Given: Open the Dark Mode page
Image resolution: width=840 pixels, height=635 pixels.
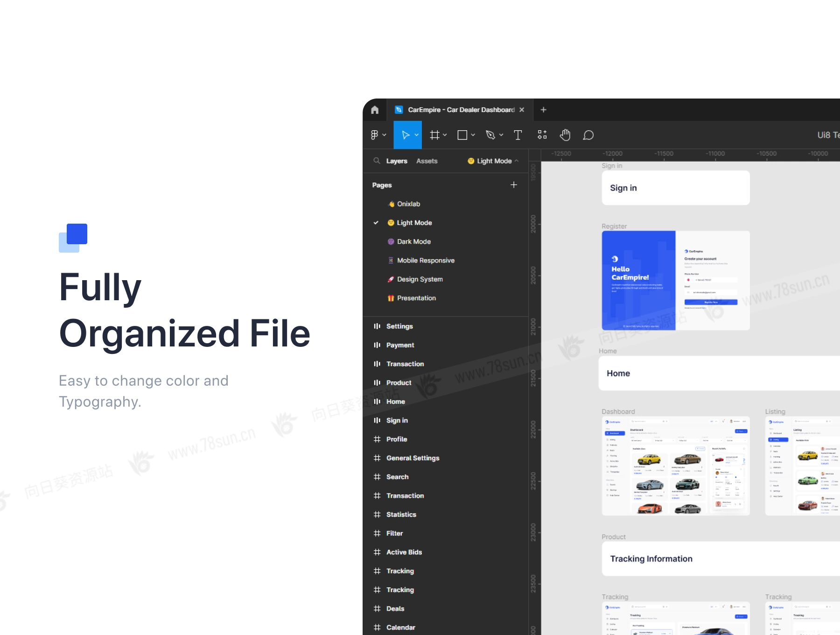Looking at the screenshot, I should pyautogui.click(x=445, y=241).
